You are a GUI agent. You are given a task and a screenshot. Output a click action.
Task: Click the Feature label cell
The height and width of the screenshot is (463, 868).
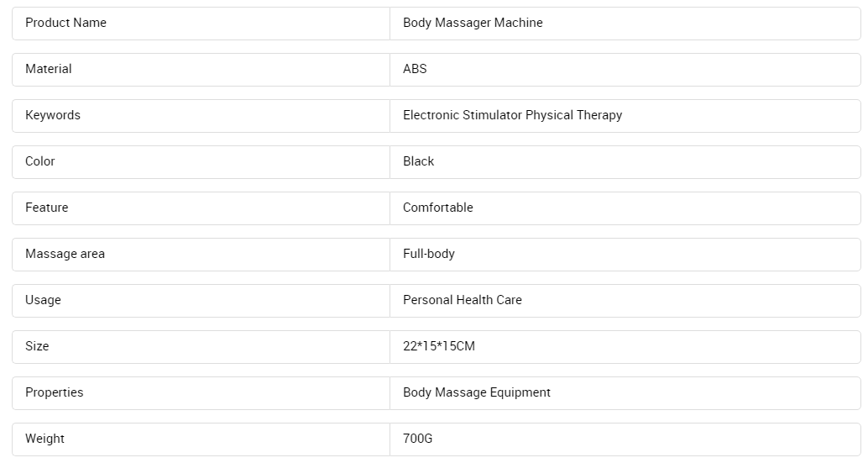click(x=201, y=208)
